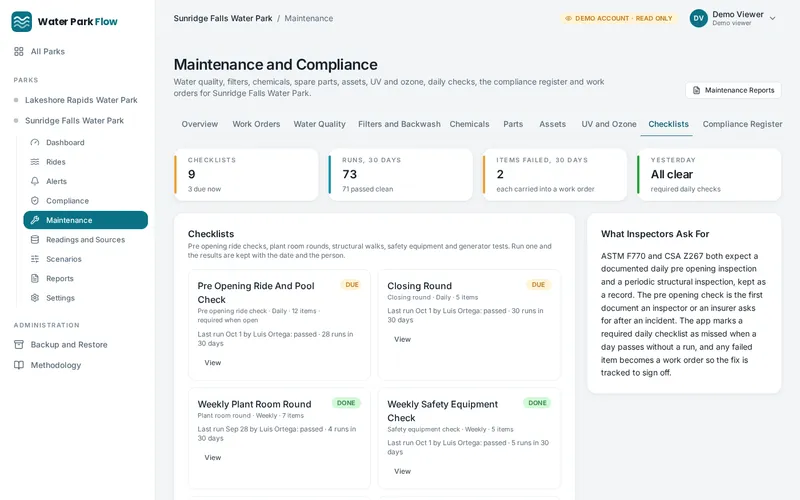Open Scenarios in the sidebar
The height and width of the screenshot is (500, 800).
pos(86,259)
